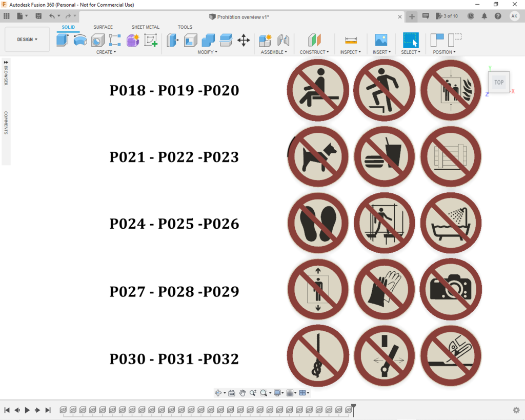Viewport: 525px width, 420px height.
Task: Toggle the Grid and Snaps settings
Action: tap(291, 393)
